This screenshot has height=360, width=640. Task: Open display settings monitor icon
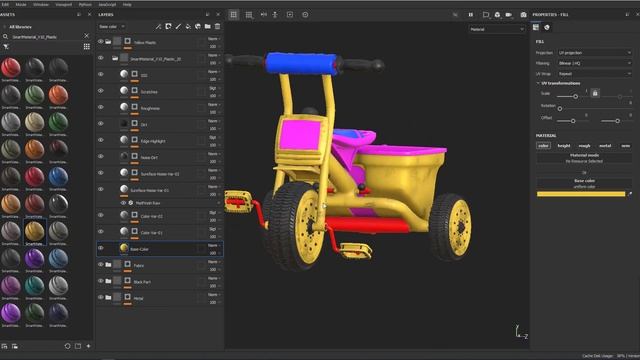point(486,15)
